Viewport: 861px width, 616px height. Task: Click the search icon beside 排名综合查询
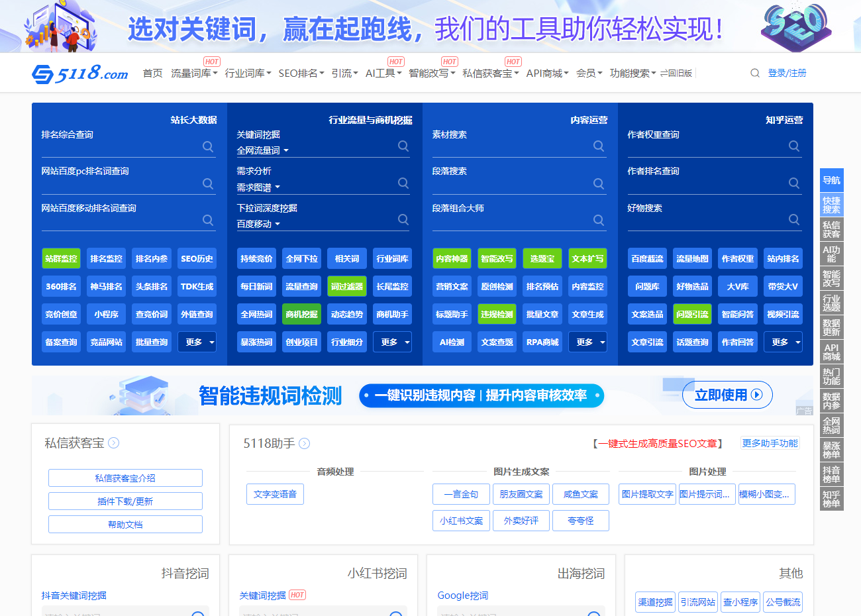coord(208,146)
